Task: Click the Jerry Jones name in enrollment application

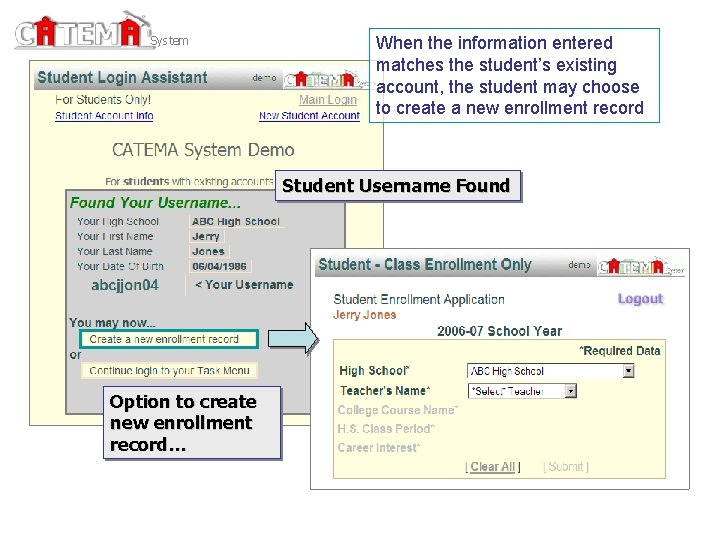Action: [365, 315]
